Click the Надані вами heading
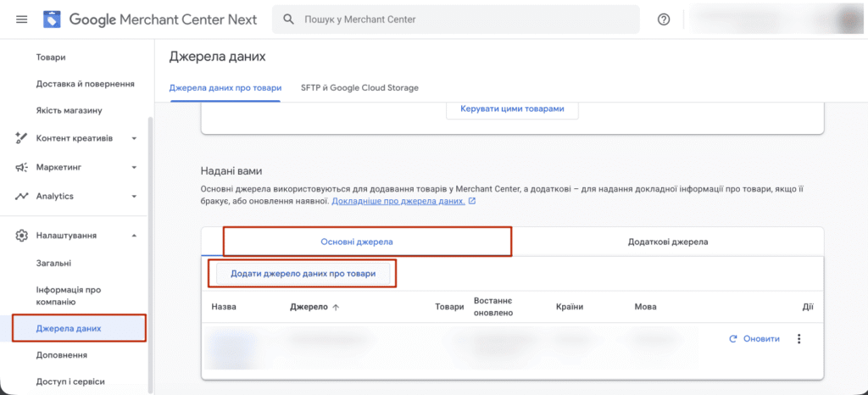 [x=231, y=171]
